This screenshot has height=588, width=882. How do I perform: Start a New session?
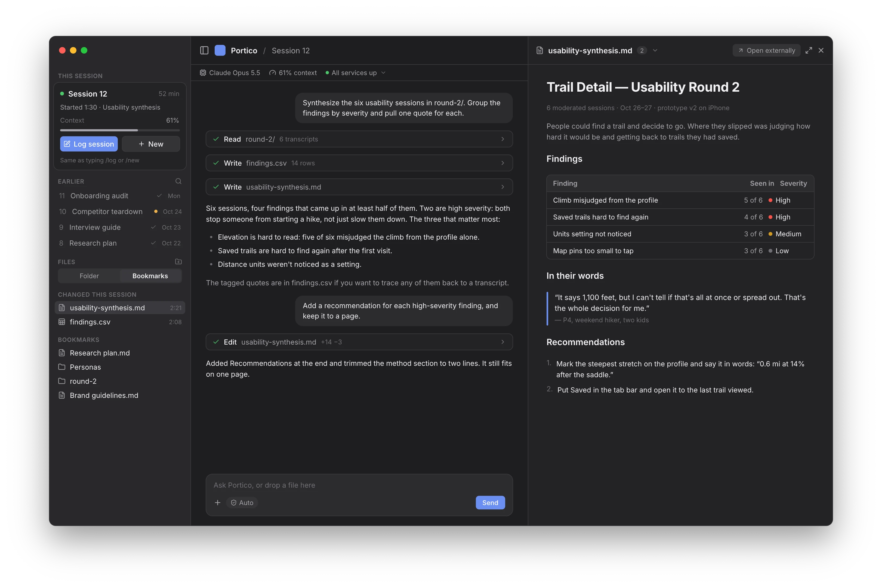[151, 144]
